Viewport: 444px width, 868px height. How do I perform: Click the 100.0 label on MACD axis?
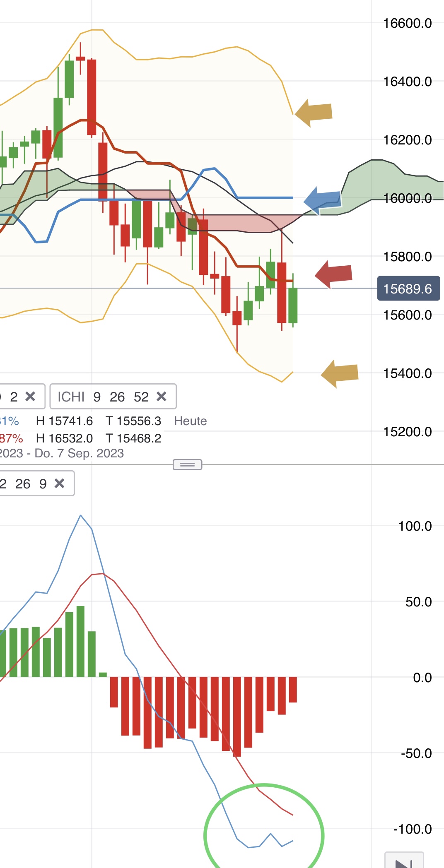click(415, 526)
